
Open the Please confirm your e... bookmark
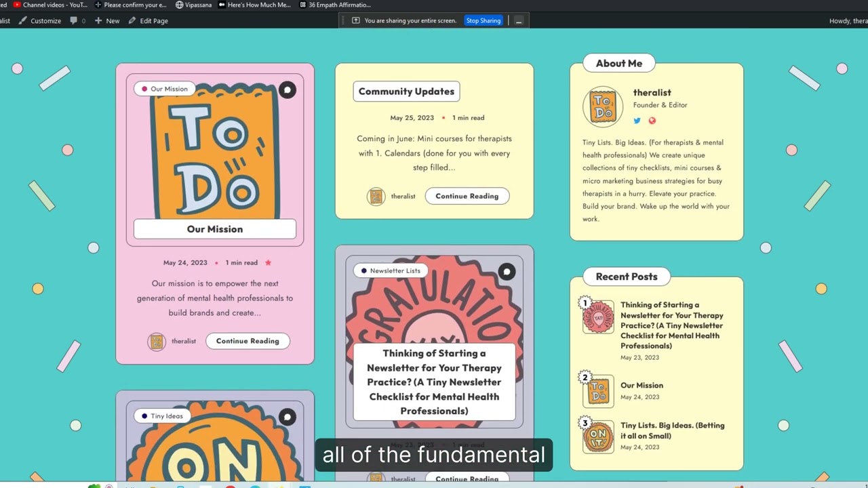131,5
